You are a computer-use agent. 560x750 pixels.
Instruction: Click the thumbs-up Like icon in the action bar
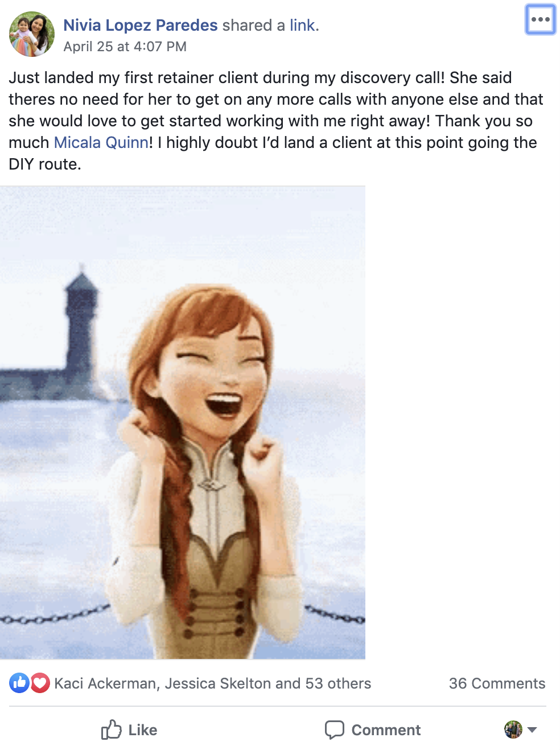tap(112, 730)
